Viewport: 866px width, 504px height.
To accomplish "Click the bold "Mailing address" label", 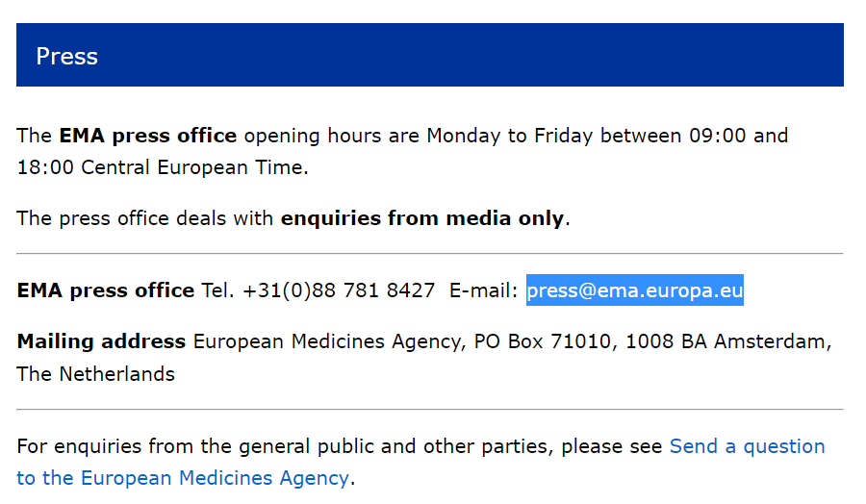I will (x=101, y=341).
